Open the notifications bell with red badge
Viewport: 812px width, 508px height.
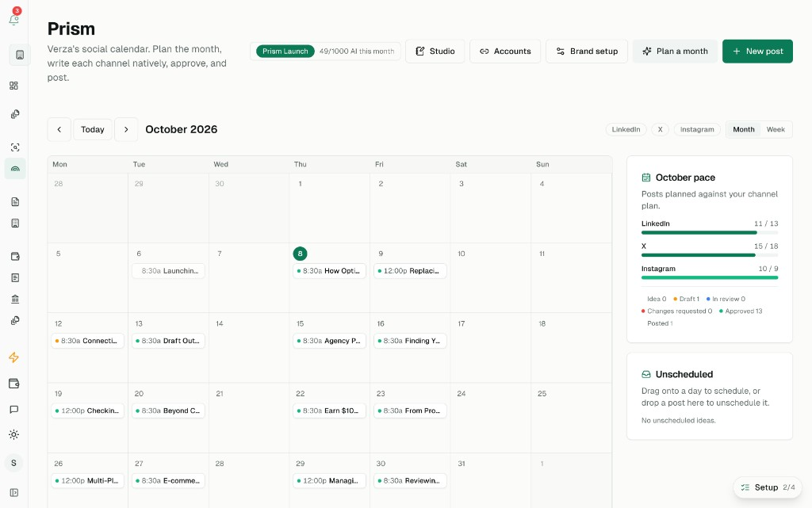pyautogui.click(x=14, y=19)
